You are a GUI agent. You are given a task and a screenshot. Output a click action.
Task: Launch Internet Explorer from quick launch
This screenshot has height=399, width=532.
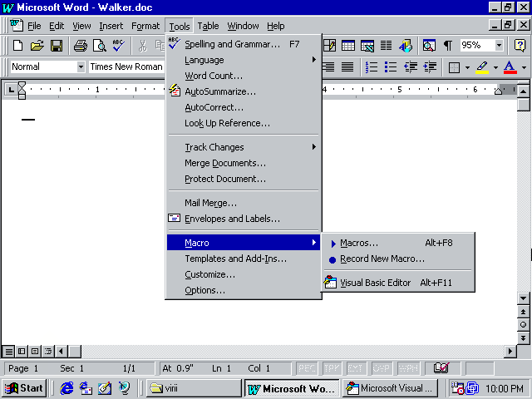tap(66, 388)
